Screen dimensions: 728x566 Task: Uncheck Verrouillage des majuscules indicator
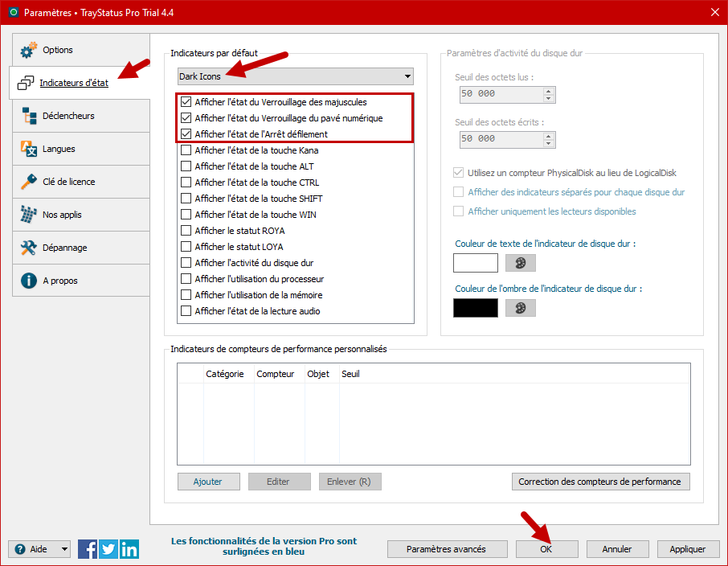[186, 102]
